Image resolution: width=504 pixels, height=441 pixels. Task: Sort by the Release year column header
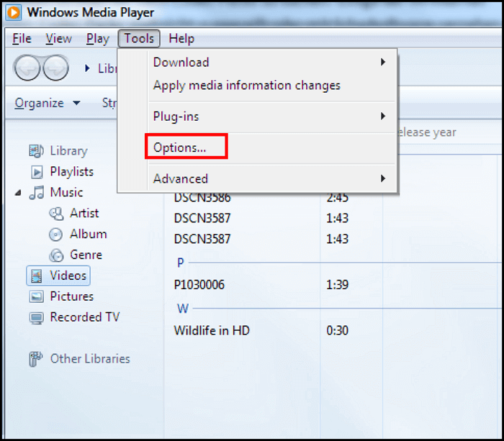click(x=427, y=132)
